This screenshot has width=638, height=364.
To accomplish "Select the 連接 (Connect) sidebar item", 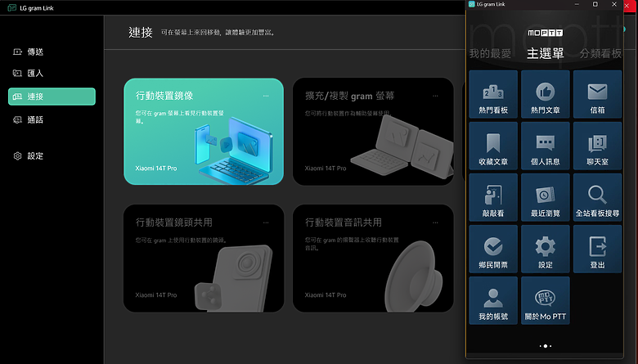I will click(x=52, y=97).
